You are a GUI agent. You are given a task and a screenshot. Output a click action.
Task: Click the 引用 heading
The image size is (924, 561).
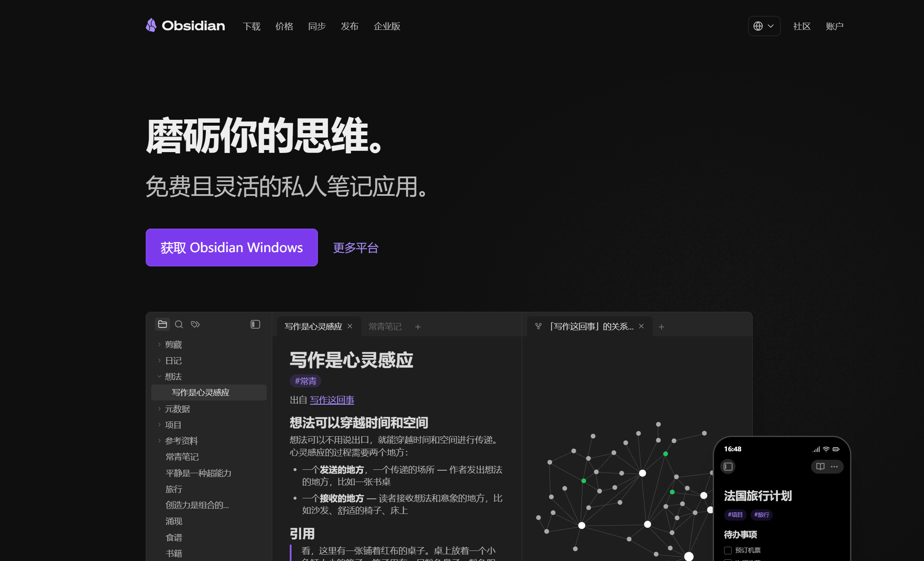302,534
